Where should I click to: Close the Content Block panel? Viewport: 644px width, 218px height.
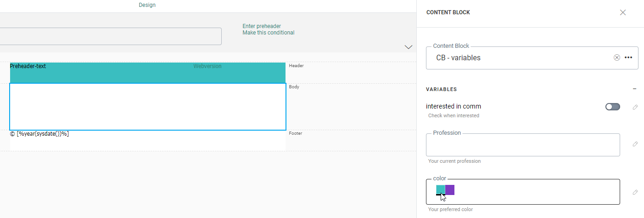[623, 12]
